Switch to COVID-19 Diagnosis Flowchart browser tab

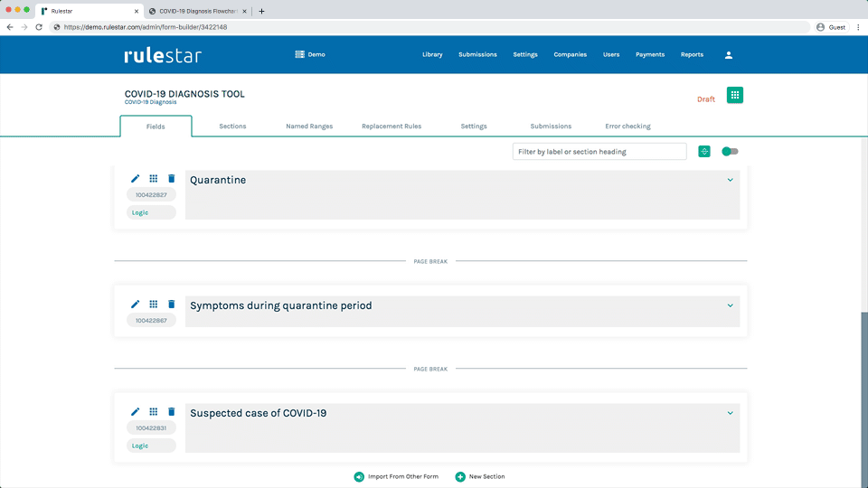[x=198, y=11]
